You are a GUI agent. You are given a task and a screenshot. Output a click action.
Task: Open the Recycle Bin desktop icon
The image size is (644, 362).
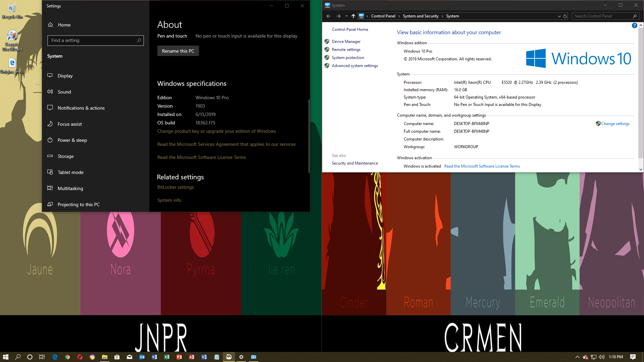click(x=12, y=11)
